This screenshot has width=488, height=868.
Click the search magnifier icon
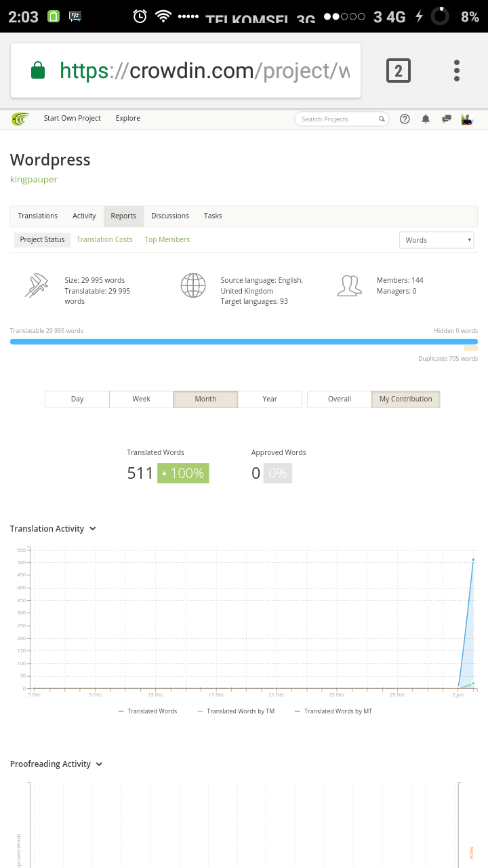[x=382, y=119]
